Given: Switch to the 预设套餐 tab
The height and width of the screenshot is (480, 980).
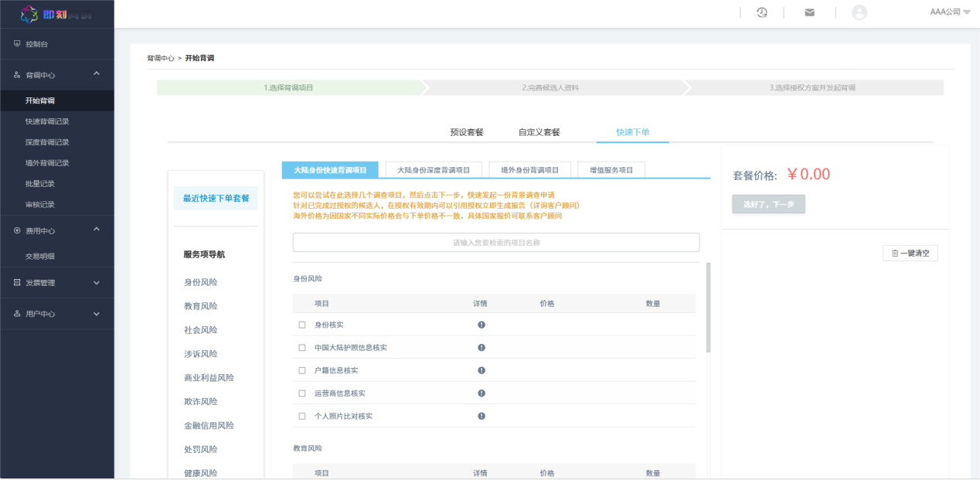Looking at the screenshot, I should tap(467, 132).
